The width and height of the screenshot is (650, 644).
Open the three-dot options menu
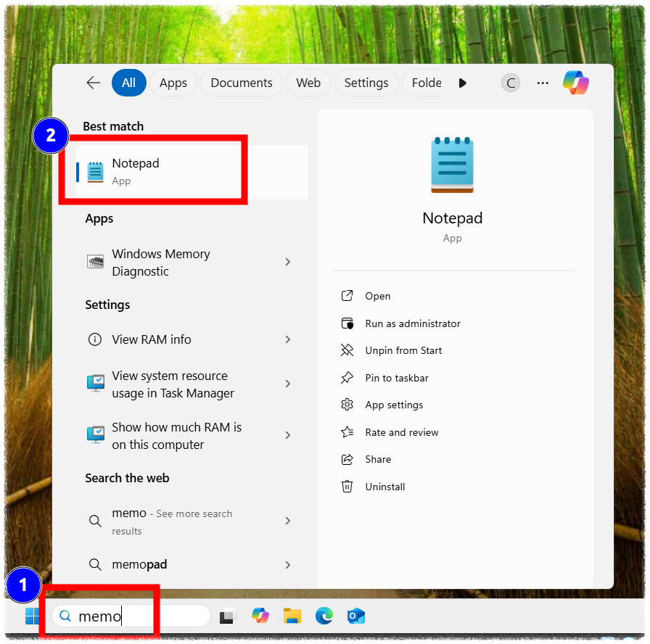pos(543,83)
